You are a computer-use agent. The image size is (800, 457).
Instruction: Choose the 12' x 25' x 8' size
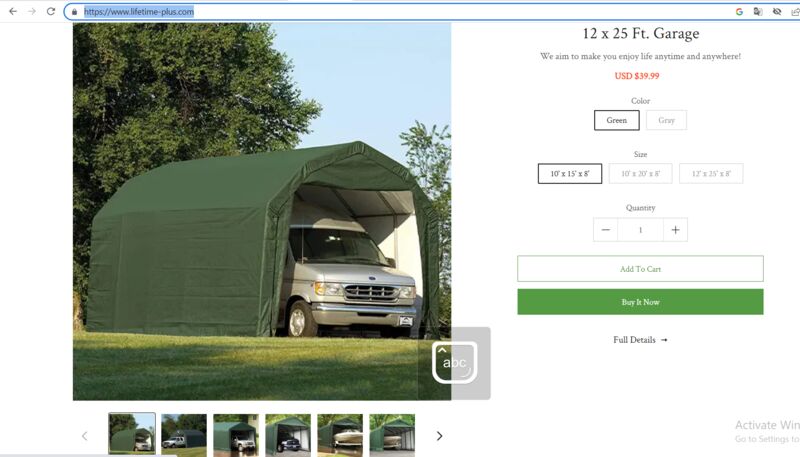tap(711, 173)
